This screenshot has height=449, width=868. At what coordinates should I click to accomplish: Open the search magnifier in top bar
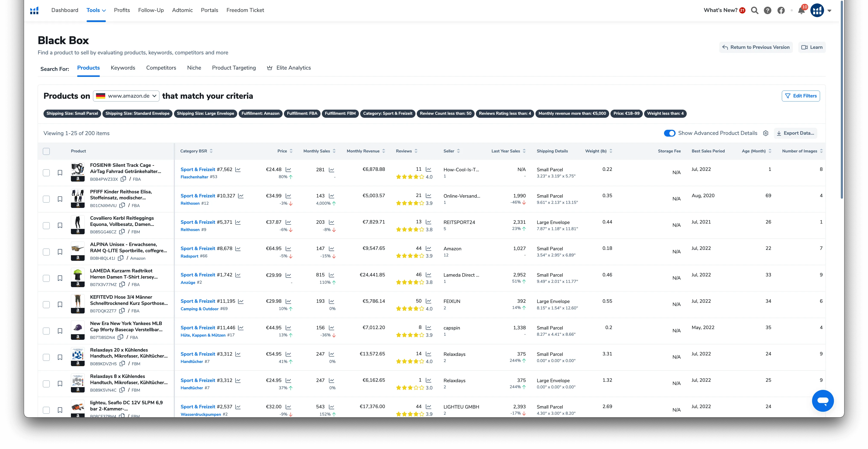755,10
